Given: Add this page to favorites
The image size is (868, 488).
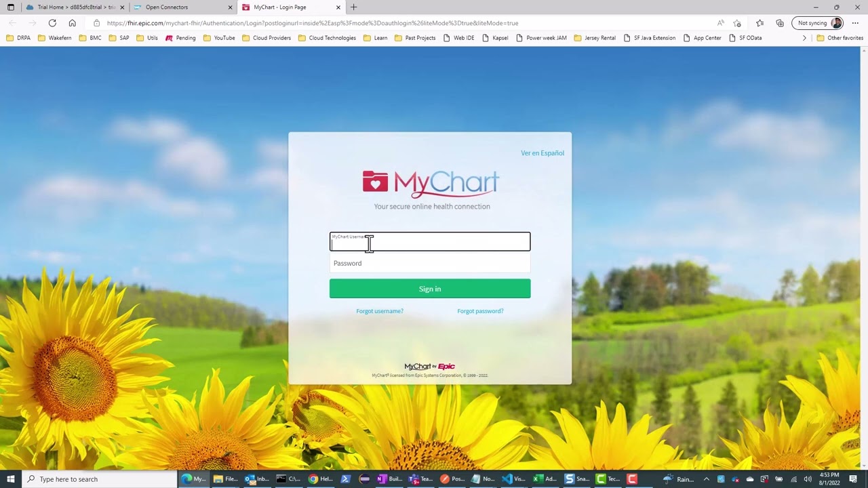Looking at the screenshot, I should point(737,23).
